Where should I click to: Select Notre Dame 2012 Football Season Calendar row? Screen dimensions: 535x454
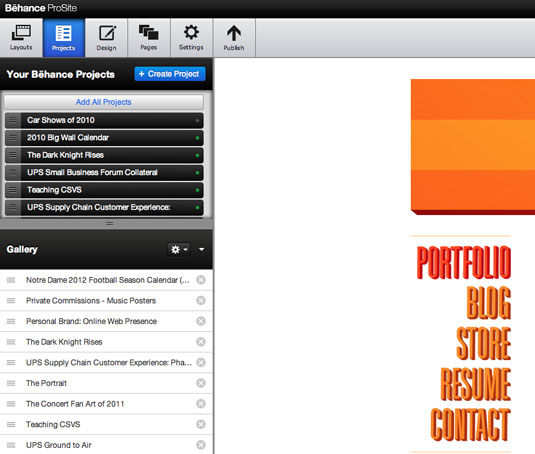pyautogui.click(x=106, y=280)
